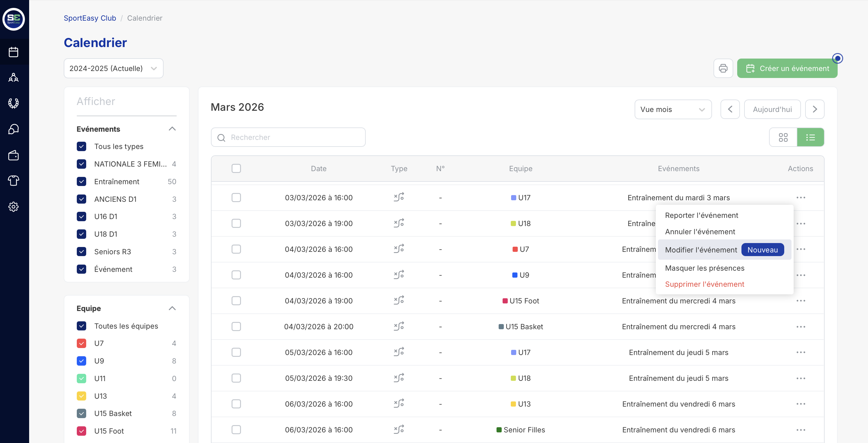
Task: Open the 2024-2025 season dropdown
Action: [114, 68]
